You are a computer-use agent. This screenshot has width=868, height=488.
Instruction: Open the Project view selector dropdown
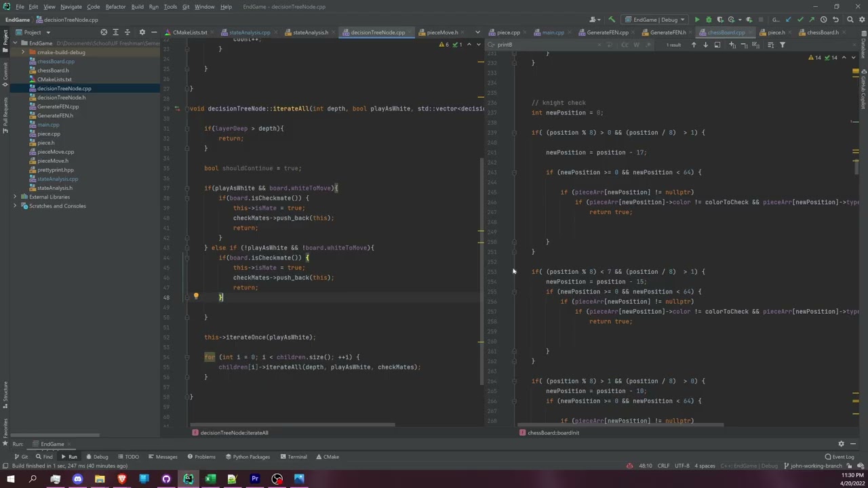pyautogui.click(x=33, y=33)
